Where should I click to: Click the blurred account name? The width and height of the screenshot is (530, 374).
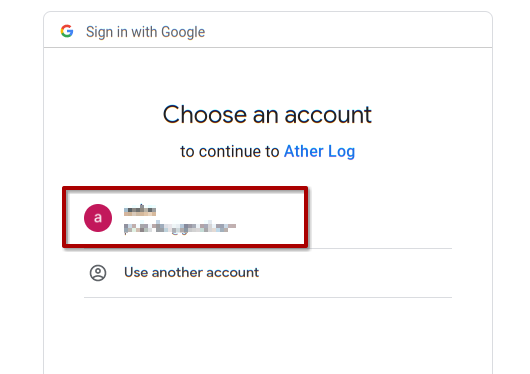click(140, 210)
